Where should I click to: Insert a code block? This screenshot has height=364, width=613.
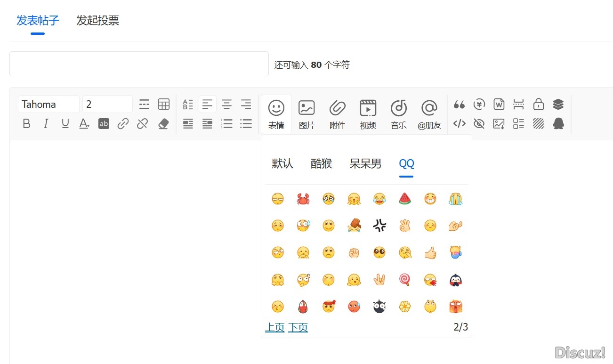[459, 123]
